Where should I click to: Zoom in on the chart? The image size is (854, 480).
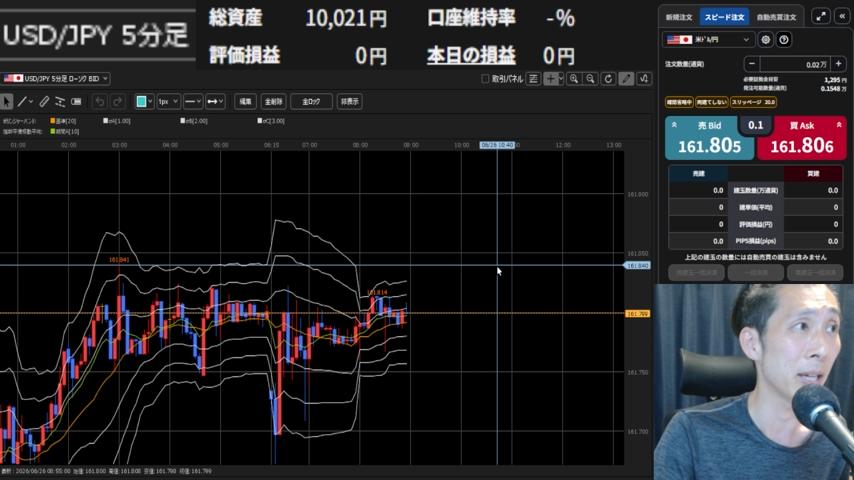[574, 79]
